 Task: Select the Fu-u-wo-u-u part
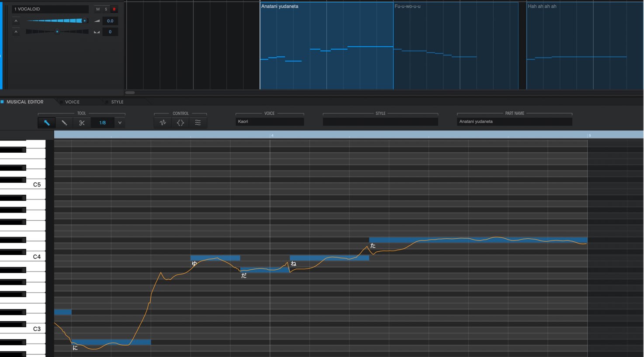point(456,46)
